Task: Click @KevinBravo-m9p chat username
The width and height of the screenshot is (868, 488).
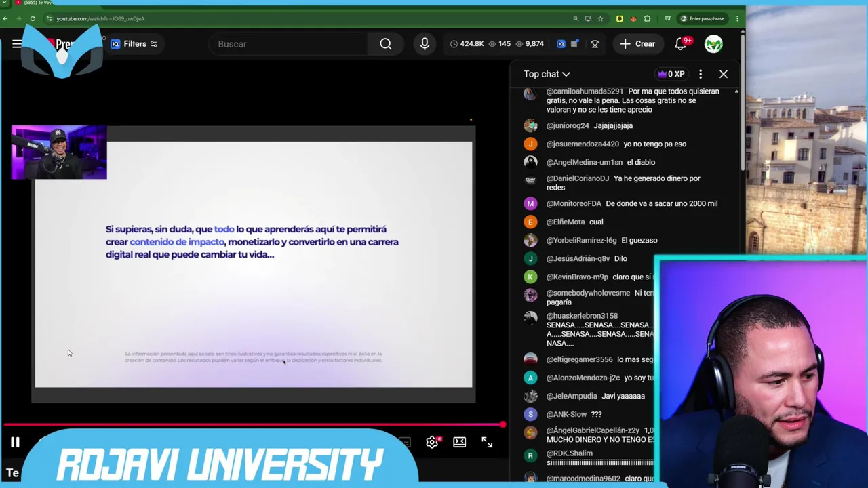Action: click(x=577, y=277)
